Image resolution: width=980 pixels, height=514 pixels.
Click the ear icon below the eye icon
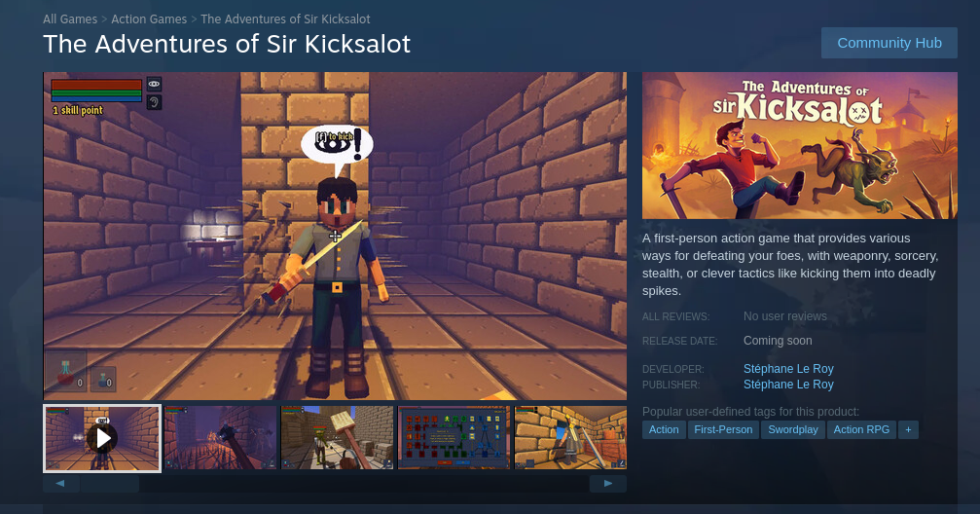pos(154,102)
